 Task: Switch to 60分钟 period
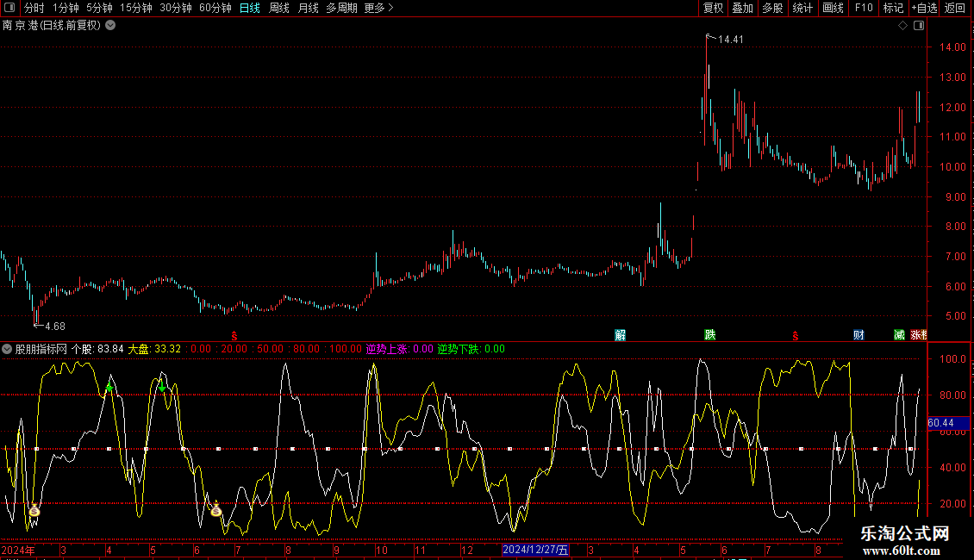click(215, 8)
